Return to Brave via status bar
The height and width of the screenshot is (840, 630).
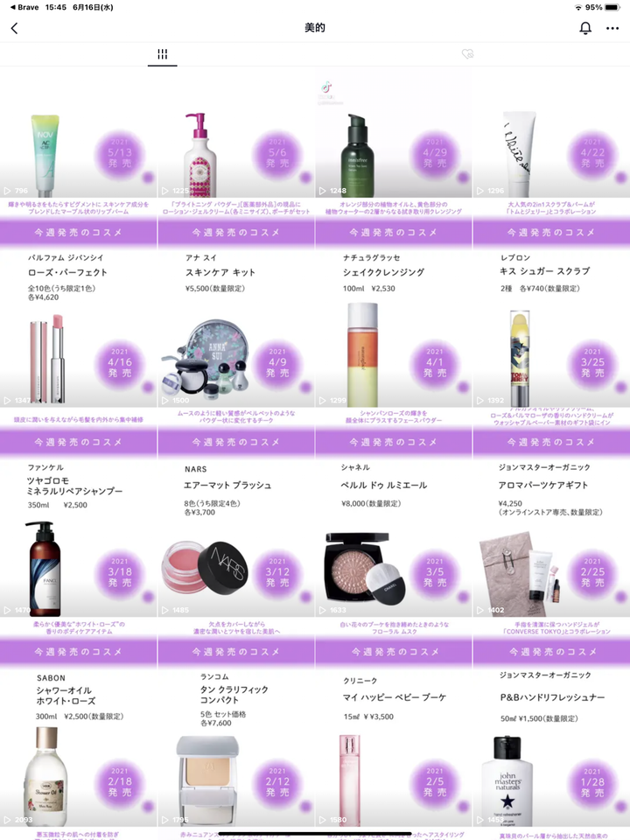coord(24,7)
